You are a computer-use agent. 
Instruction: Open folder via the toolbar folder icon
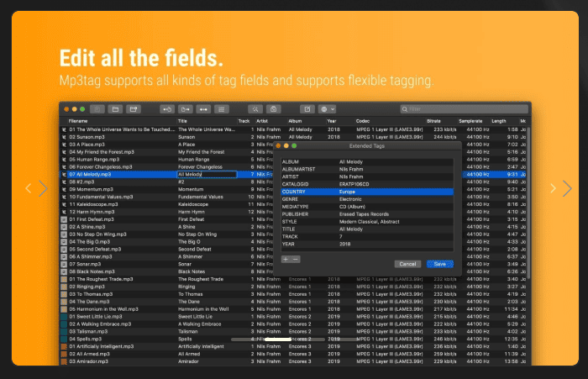pyautogui.click(x=115, y=109)
